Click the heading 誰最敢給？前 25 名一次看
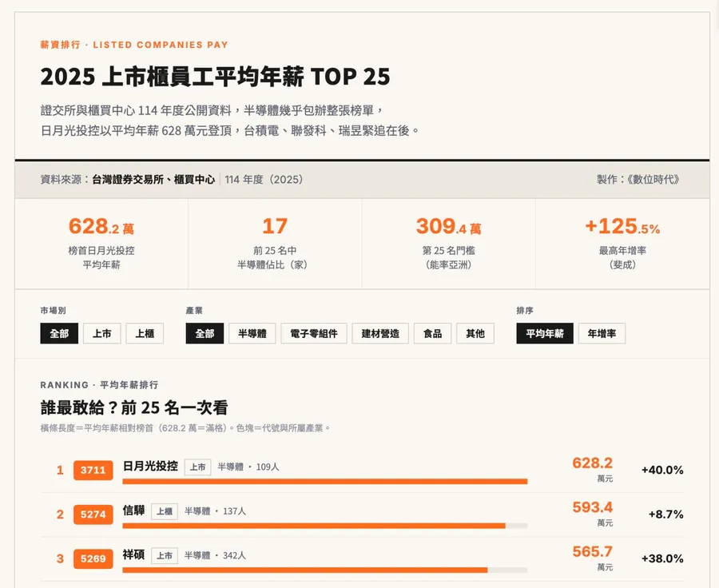This screenshot has width=719, height=588. pyautogui.click(x=134, y=407)
